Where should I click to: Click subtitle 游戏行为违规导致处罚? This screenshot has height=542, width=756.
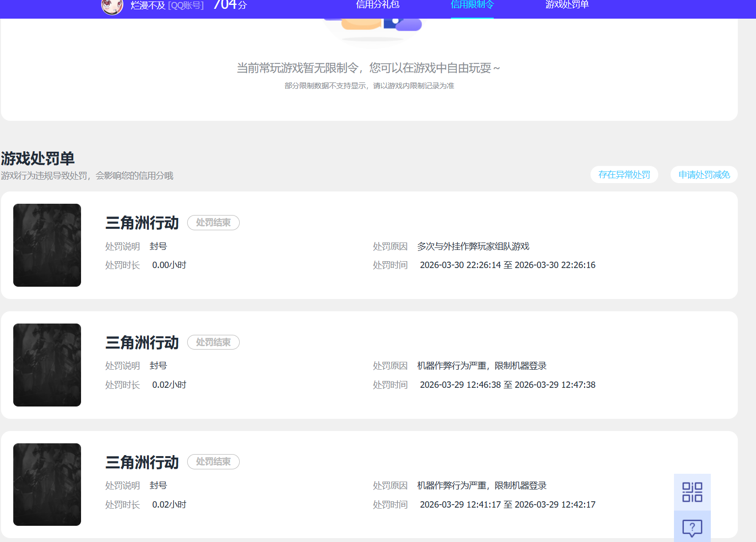87,176
